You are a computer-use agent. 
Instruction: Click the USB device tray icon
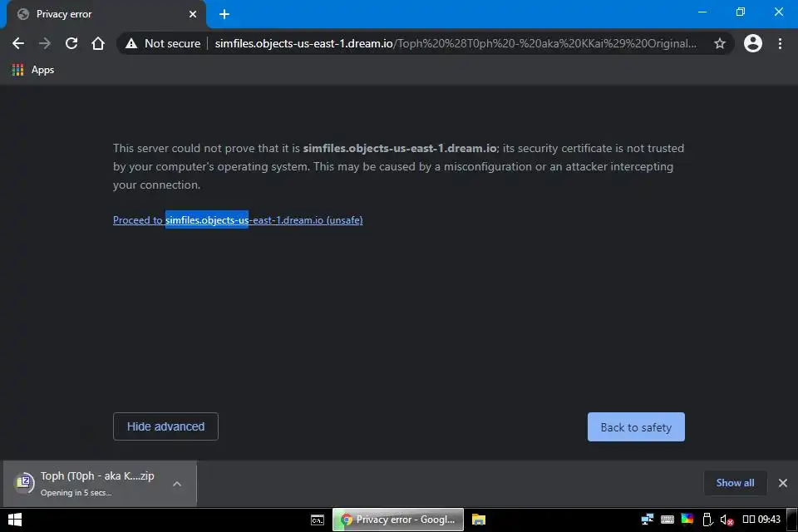[707, 520]
